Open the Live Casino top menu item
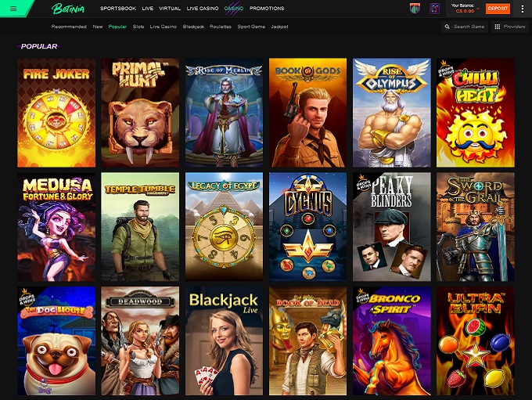Image resolution: width=532 pixels, height=400 pixels. [203, 9]
